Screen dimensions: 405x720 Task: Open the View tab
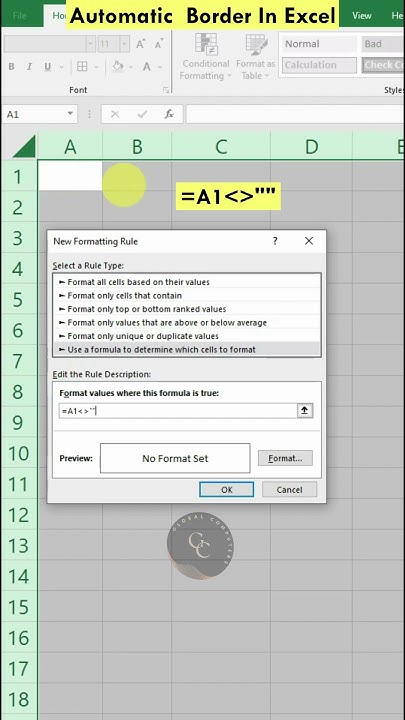(361, 16)
